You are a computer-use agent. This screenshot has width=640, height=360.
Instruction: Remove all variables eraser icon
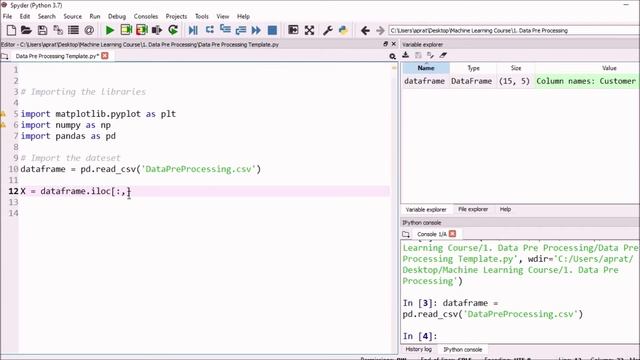coord(443,55)
